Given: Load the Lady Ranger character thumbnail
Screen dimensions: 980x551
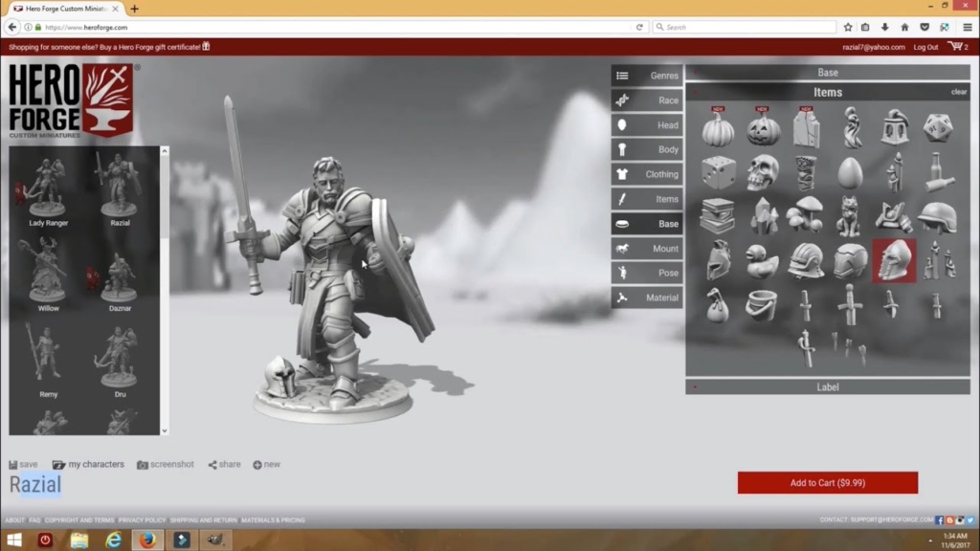Looking at the screenshot, I should click(x=48, y=191).
